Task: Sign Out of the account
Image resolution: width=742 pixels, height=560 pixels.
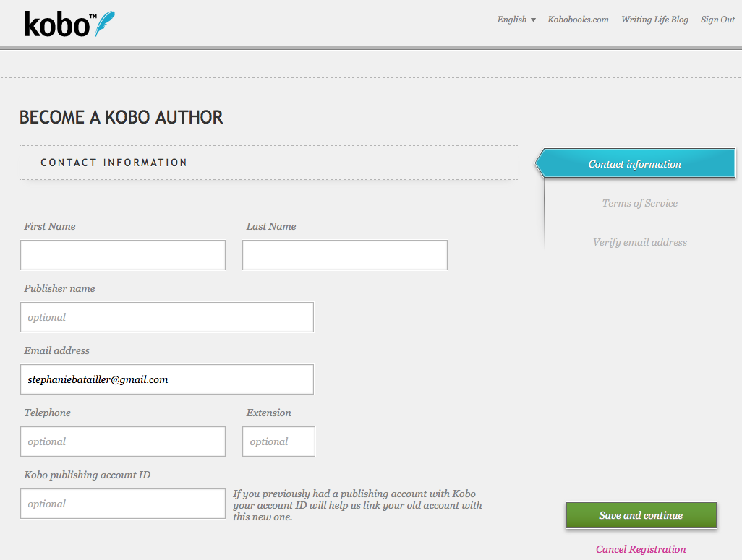Action: coord(717,20)
